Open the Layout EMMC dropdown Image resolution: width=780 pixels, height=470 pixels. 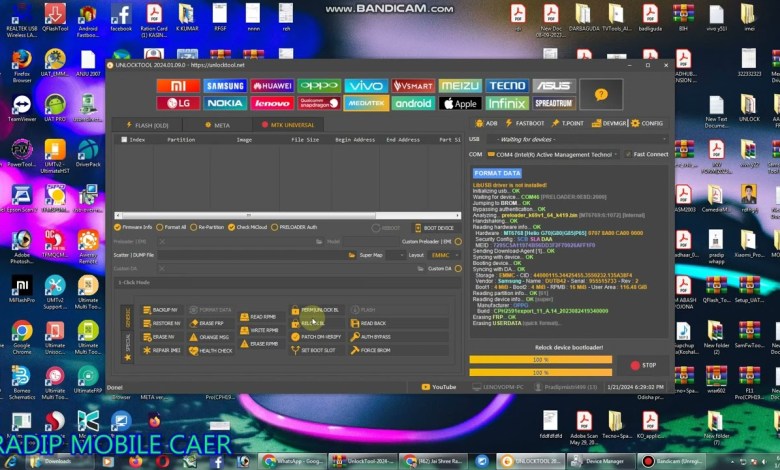coord(444,255)
